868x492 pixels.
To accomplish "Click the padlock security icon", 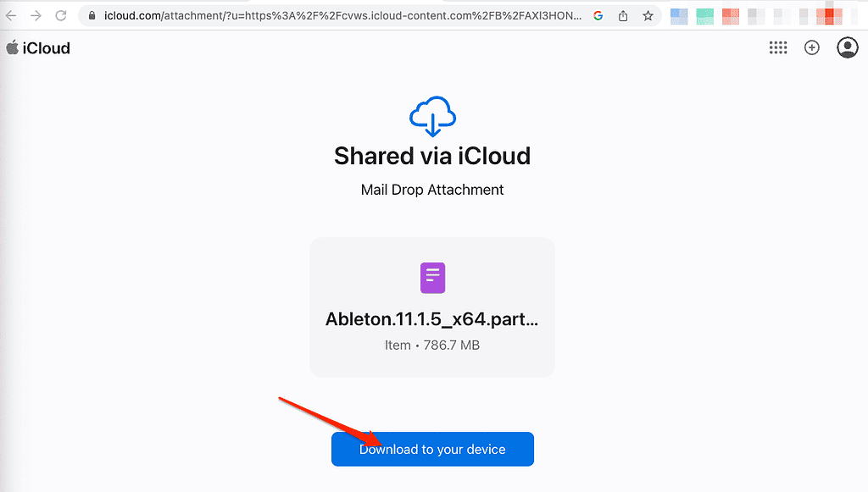I will point(91,15).
